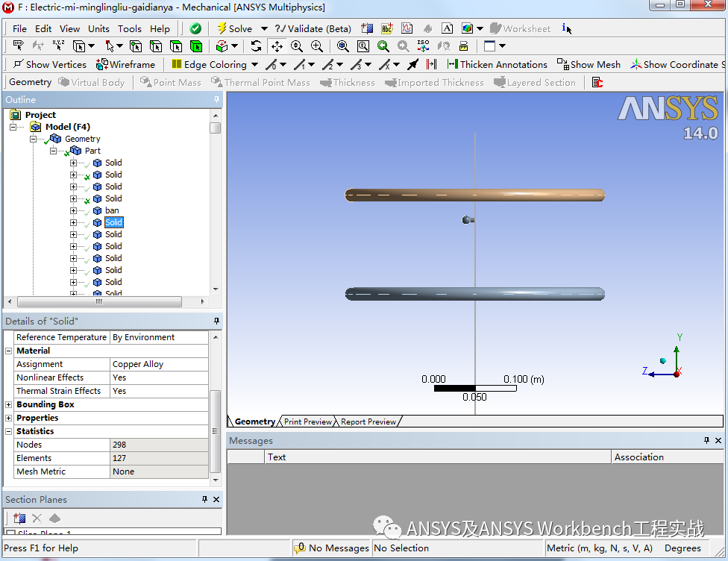Click the Copper Alloy assignment field
Image resolution: width=728 pixels, height=561 pixels.
[x=159, y=365]
